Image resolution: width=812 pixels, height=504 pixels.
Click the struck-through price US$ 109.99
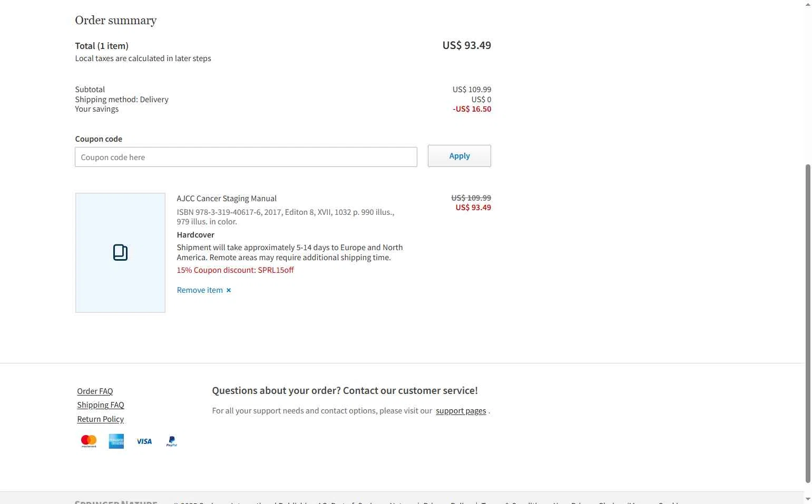pos(471,198)
